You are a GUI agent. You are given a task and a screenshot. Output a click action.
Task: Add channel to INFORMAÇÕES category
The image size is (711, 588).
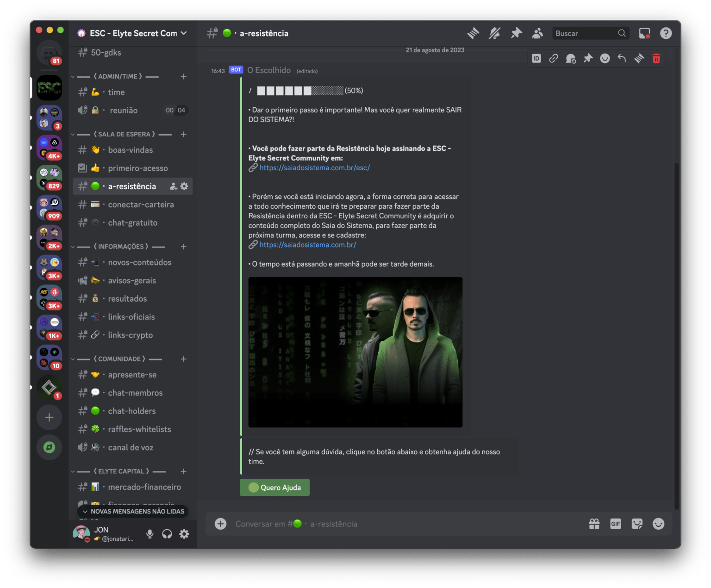[x=184, y=247]
